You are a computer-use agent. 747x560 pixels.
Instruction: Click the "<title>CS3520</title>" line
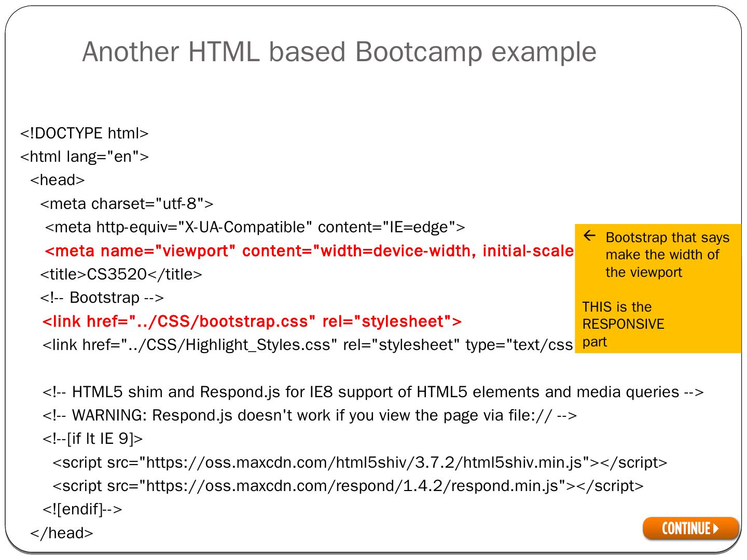point(121,274)
